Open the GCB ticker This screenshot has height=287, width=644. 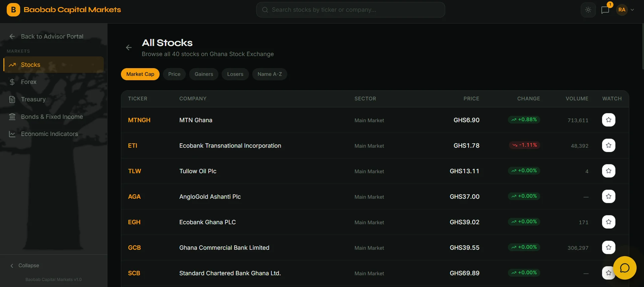coord(134,248)
